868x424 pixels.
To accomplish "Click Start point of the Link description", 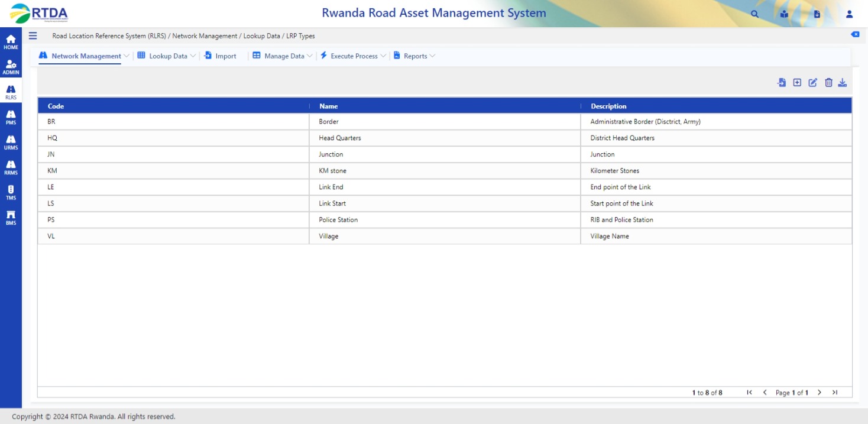I will click(717, 203).
